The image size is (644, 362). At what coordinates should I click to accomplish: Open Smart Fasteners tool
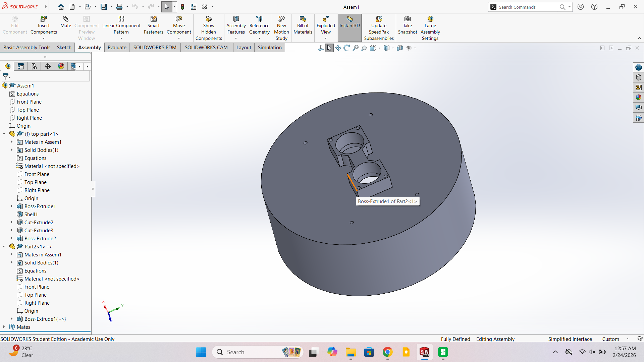154,25
